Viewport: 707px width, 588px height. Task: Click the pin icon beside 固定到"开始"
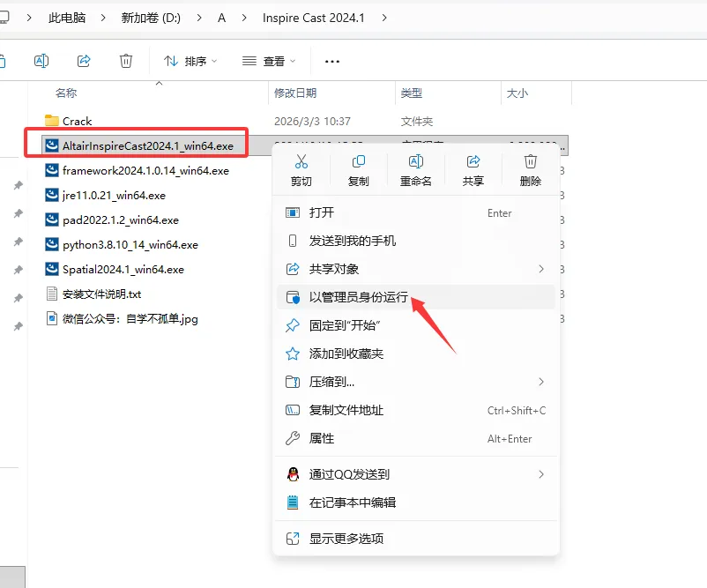point(293,325)
